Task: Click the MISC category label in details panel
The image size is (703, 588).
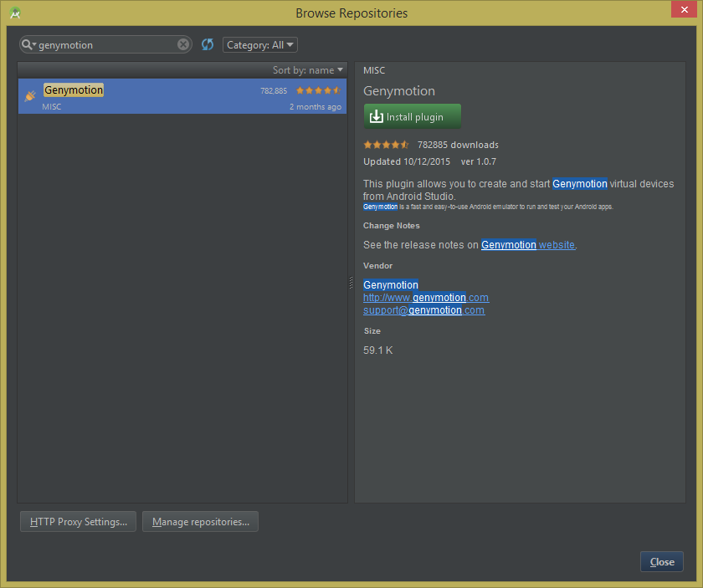Action: pos(374,70)
